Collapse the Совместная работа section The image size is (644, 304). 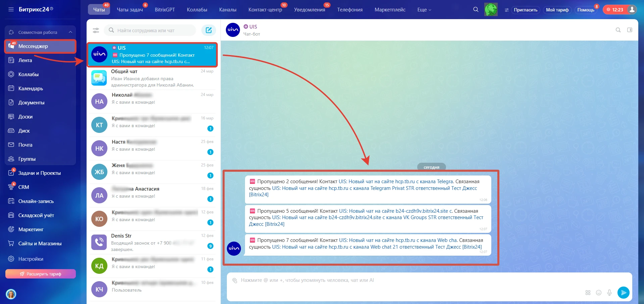pyautogui.click(x=70, y=32)
